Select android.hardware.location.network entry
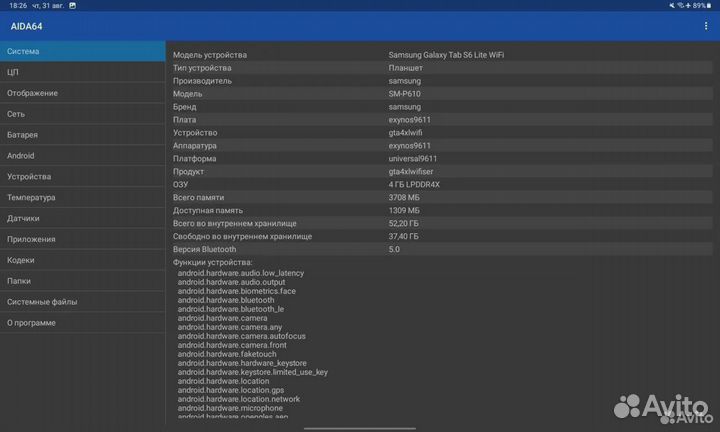 pos(239,399)
